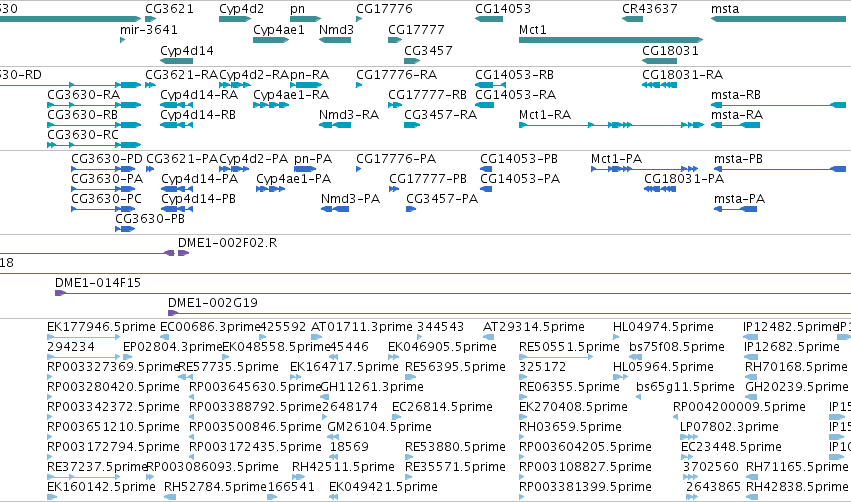Screen dimensions: 851x502
Task: Open transcript Mct1-RA
Action: pos(545,115)
